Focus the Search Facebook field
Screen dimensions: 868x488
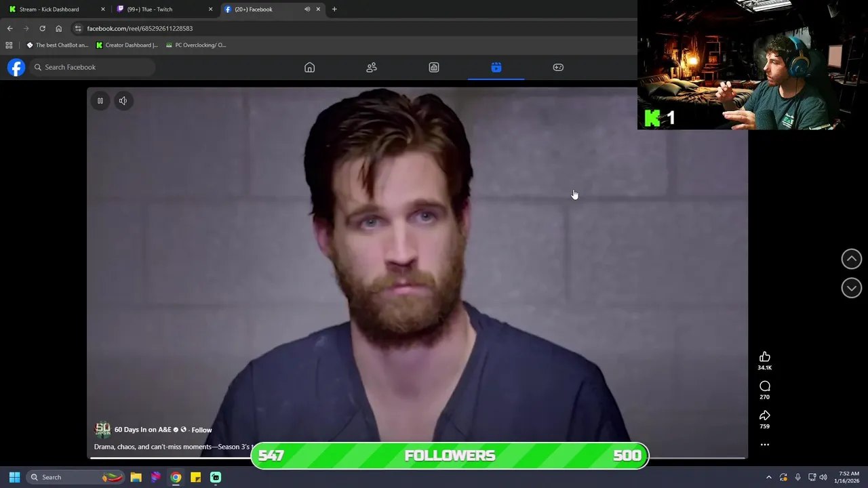(92, 67)
